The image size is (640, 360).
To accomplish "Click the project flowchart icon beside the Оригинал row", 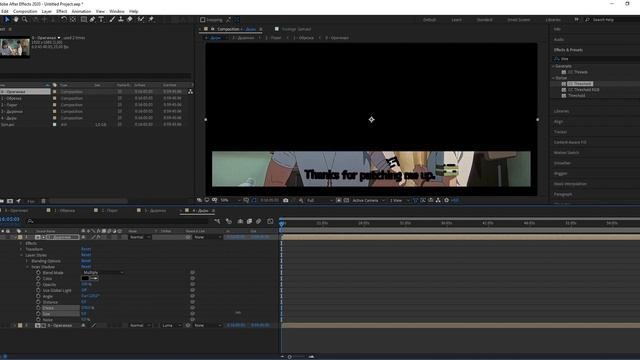I will click(x=190, y=92).
